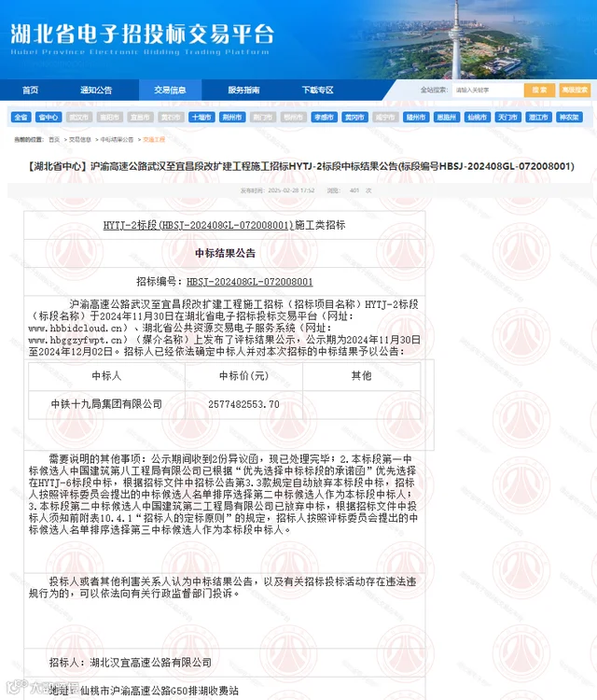The width and height of the screenshot is (597, 700).
Task: Click the 中标结果公告 breadcrumb link
Action: coord(117,140)
